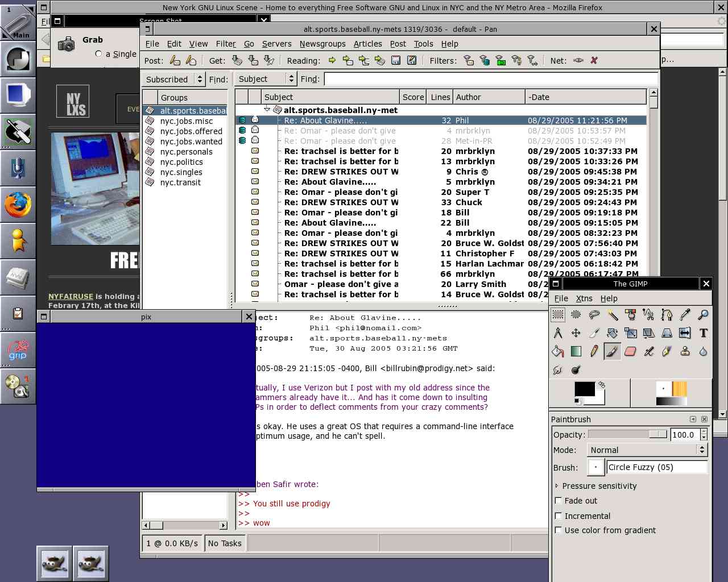Screen dimensions: 728x582
Task: Open the Mode Normal dropdown
Action: coord(647,450)
